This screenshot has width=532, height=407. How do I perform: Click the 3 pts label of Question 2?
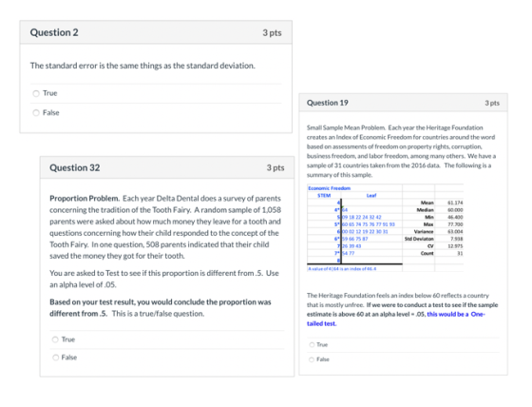[272, 33]
